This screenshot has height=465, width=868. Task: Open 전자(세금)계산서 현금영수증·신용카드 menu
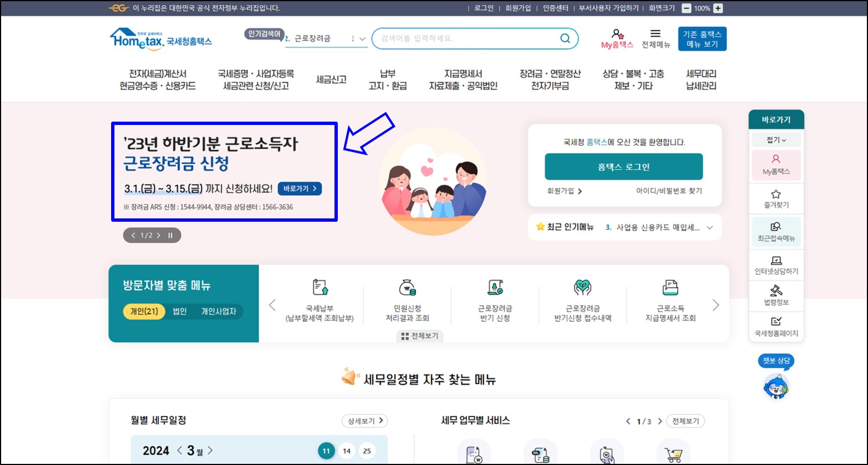click(158, 80)
